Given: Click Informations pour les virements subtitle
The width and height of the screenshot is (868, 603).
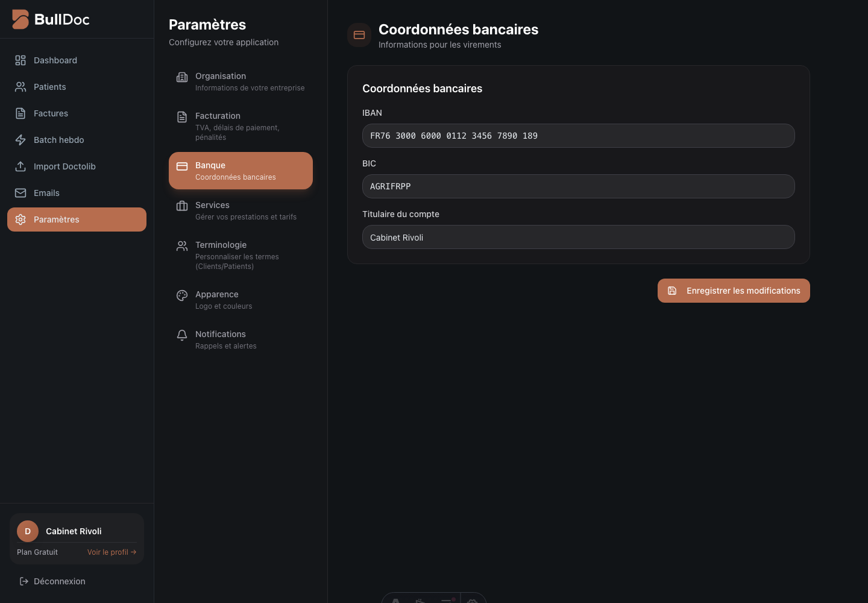Looking at the screenshot, I should (x=439, y=45).
